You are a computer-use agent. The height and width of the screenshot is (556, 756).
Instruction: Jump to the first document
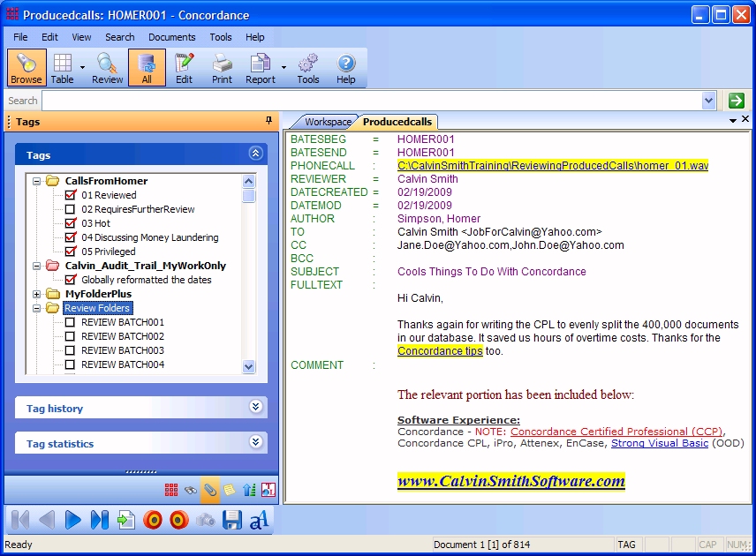(20, 521)
